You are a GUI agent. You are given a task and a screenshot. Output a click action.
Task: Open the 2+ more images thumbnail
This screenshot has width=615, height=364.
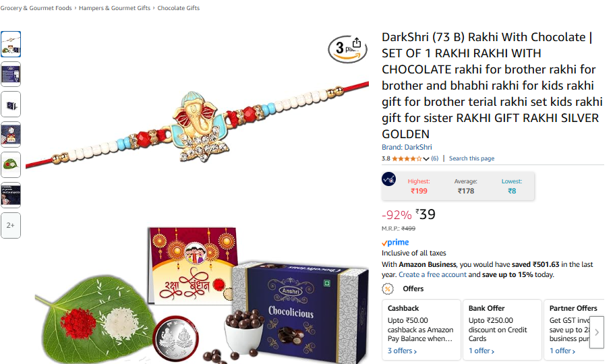tap(11, 225)
